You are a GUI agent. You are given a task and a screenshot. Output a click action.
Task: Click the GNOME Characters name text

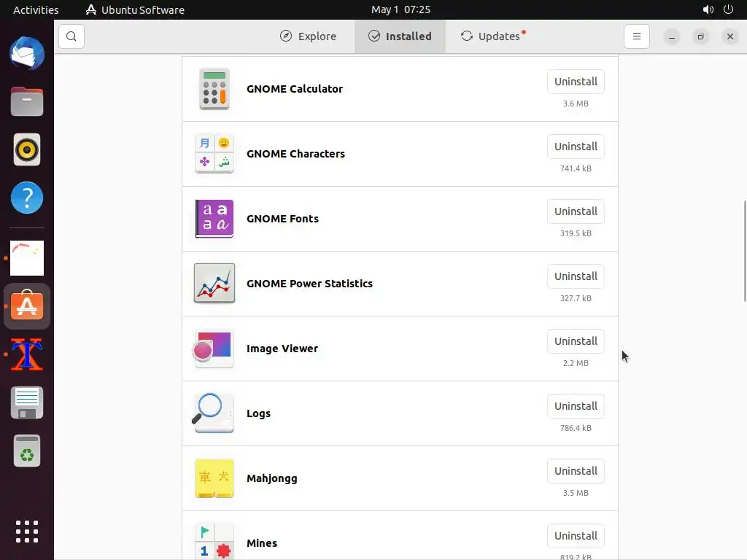point(295,154)
